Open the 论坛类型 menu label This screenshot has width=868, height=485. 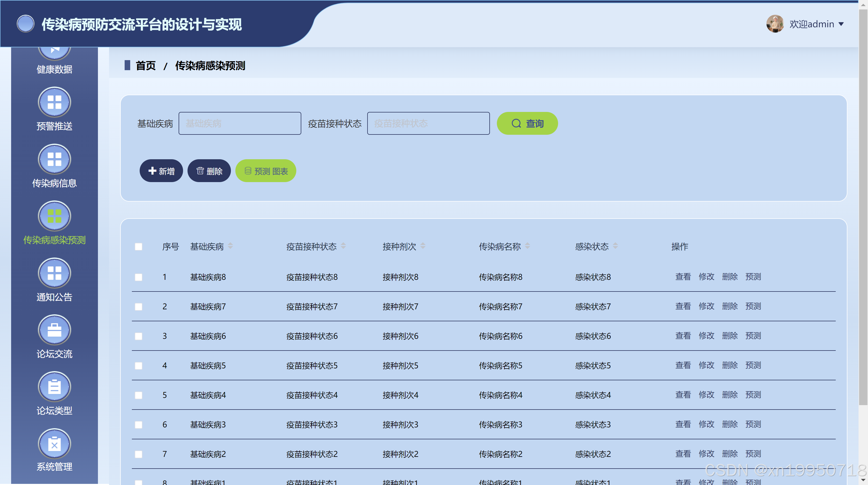54,410
